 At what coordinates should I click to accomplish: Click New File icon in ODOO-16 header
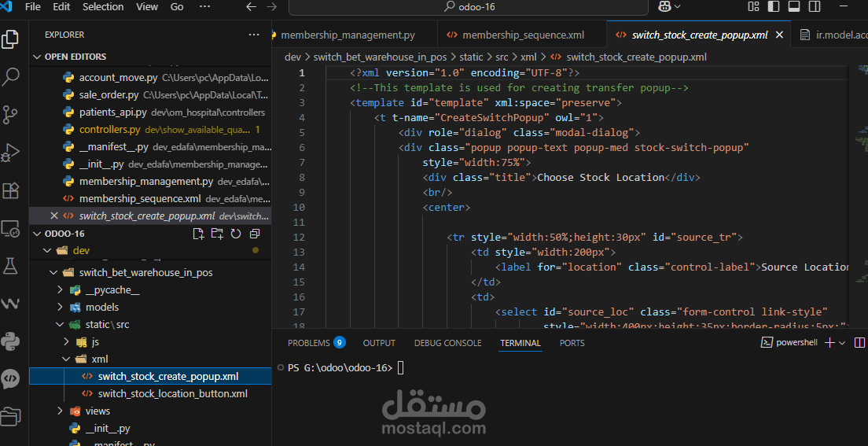pyautogui.click(x=198, y=234)
